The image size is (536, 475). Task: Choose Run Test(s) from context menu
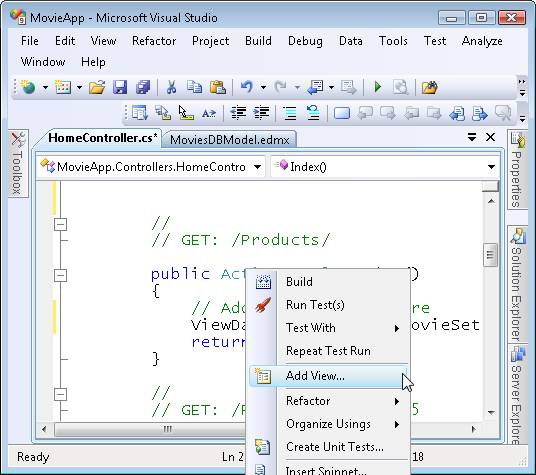pyautogui.click(x=329, y=305)
